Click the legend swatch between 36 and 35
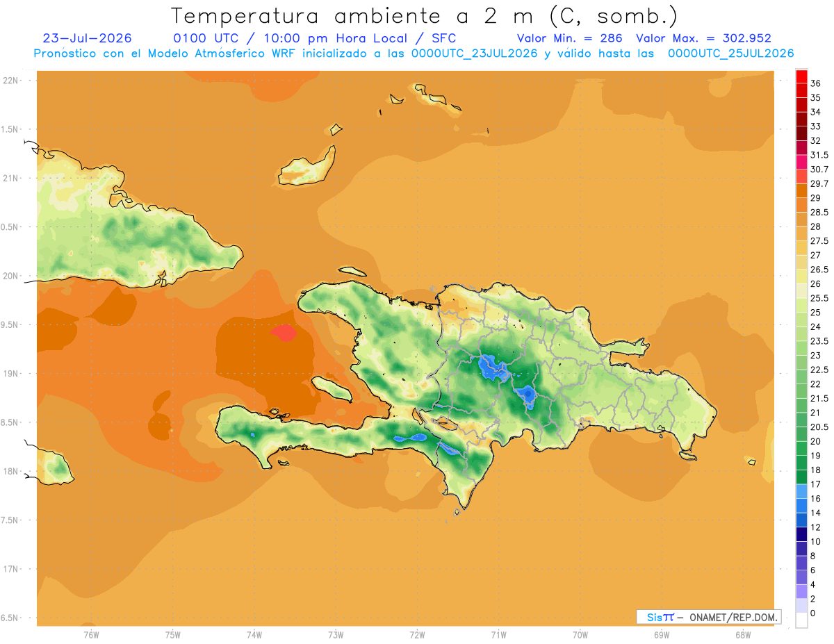This screenshot has width=834, height=644. click(x=801, y=90)
